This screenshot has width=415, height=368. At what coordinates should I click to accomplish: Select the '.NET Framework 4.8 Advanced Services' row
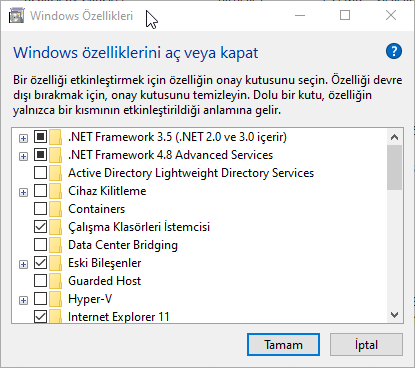coord(170,155)
